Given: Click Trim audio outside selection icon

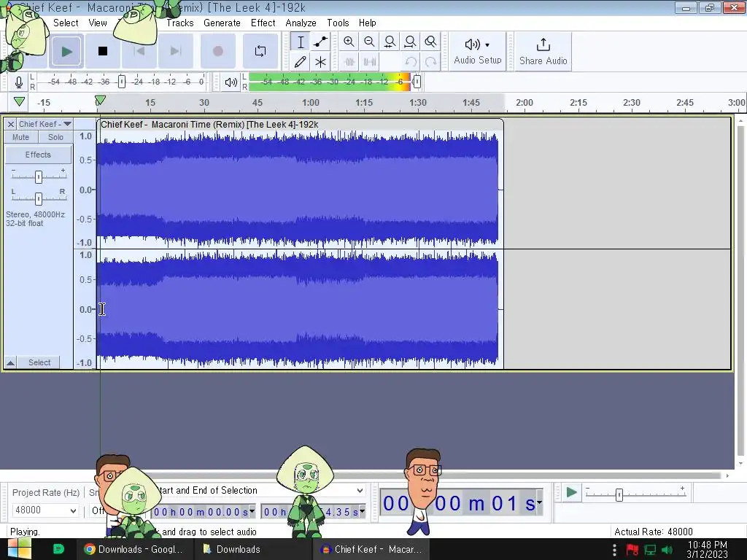Looking at the screenshot, I should (349, 62).
